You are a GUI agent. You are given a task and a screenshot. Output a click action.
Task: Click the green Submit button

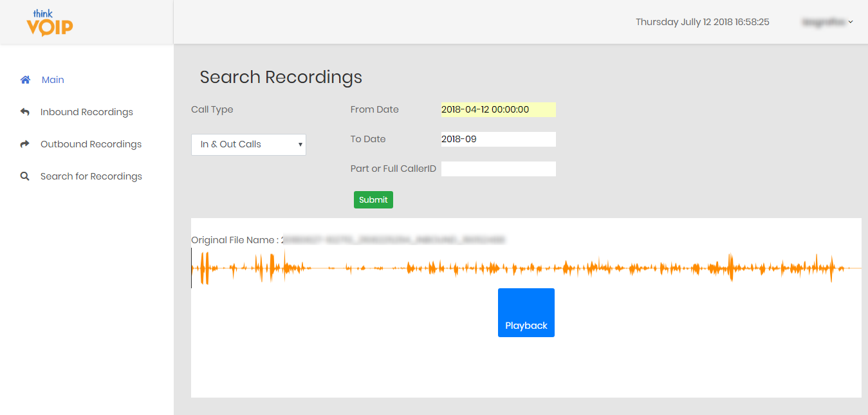click(373, 199)
